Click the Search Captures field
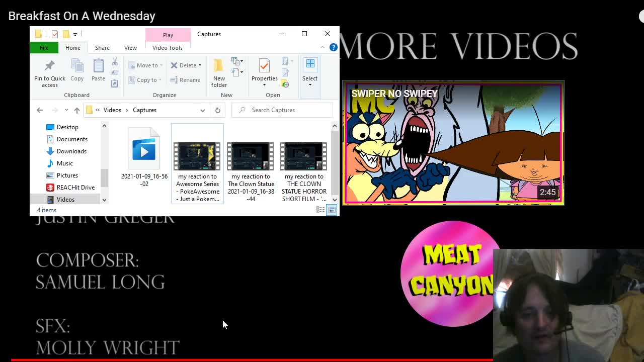 pos(282,110)
